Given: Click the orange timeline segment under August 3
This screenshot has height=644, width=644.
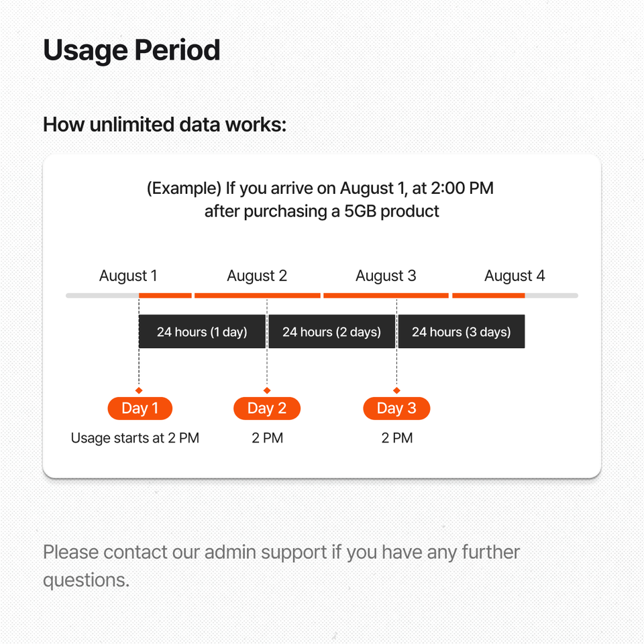Looking at the screenshot, I should pyautogui.click(x=386, y=295).
